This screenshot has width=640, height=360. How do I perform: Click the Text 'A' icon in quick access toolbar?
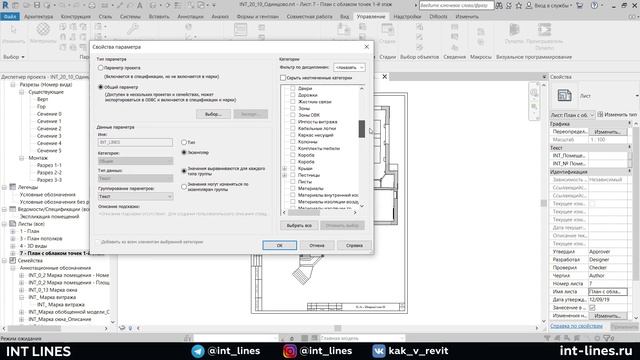(140, 5)
